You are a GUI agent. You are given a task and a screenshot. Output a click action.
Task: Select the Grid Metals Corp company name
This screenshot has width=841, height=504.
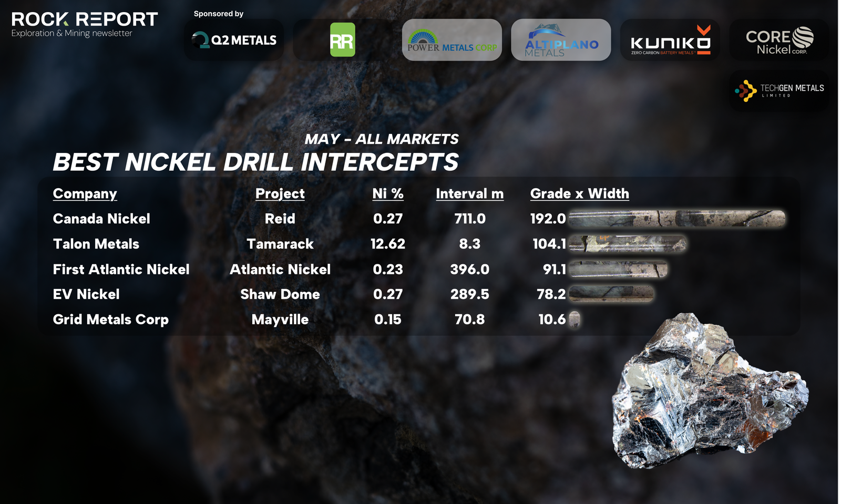(x=111, y=320)
